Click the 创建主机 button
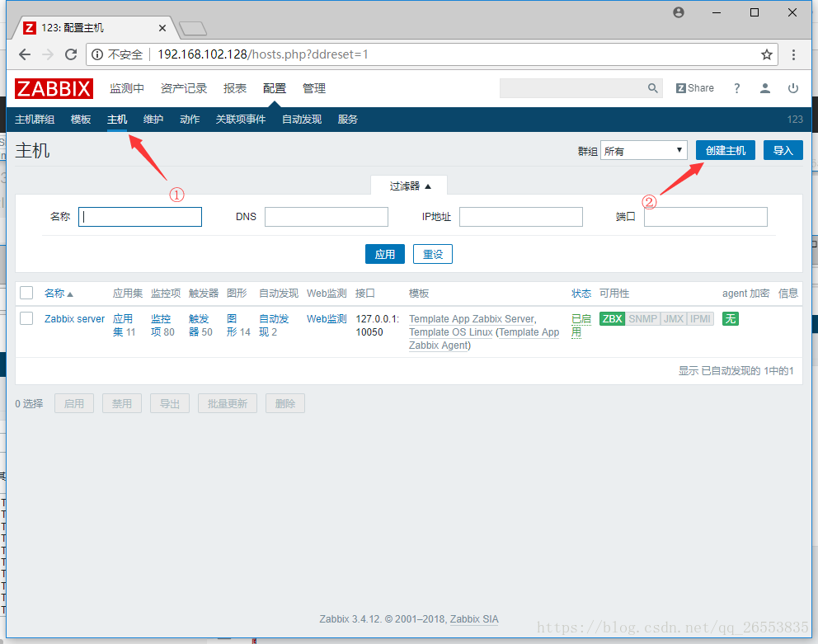Image resolution: width=818 pixels, height=644 pixels. pos(725,150)
